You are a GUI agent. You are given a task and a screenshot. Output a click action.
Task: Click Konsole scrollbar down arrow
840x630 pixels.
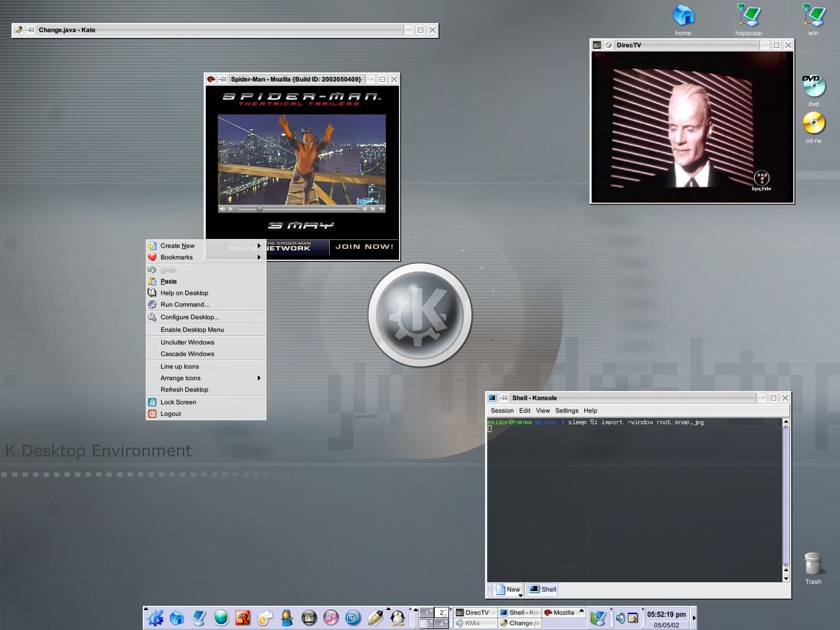[x=786, y=578]
